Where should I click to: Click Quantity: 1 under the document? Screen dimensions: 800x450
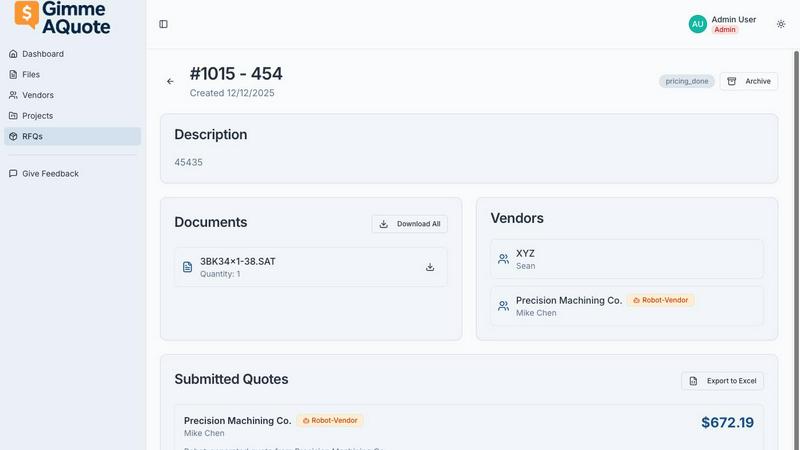(x=220, y=274)
